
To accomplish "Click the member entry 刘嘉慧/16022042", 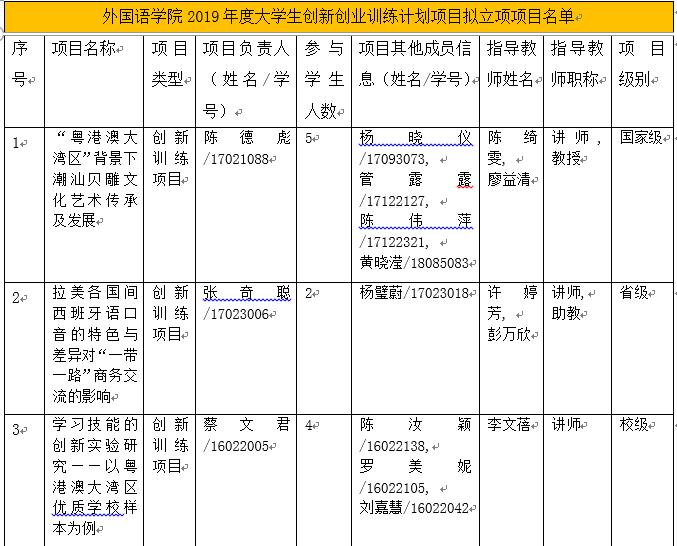I will coord(414,507).
